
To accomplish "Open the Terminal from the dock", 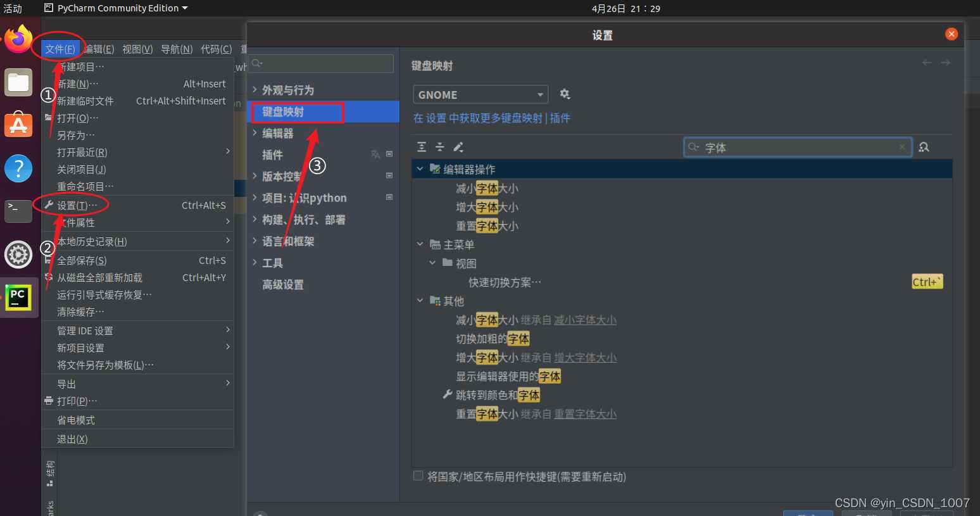I will click(18, 211).
